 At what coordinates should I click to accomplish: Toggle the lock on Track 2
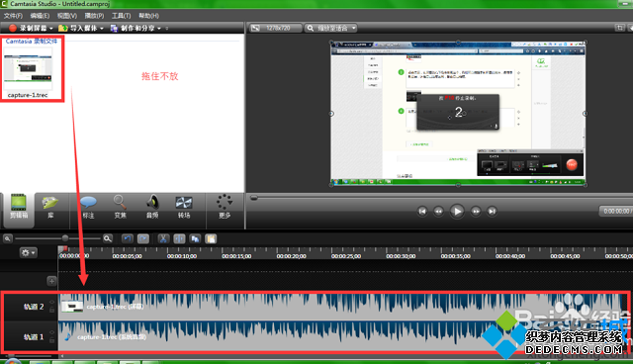(x=52, y=310)
